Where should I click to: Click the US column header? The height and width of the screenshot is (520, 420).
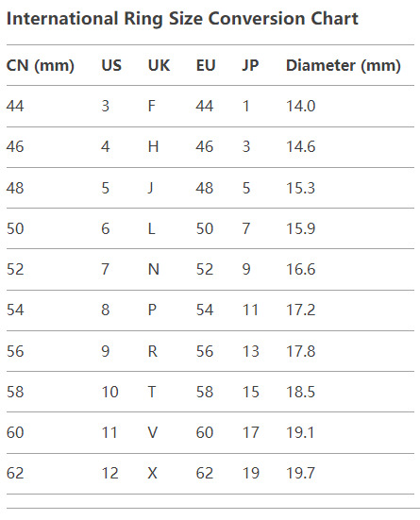click(x=111, y=65)
